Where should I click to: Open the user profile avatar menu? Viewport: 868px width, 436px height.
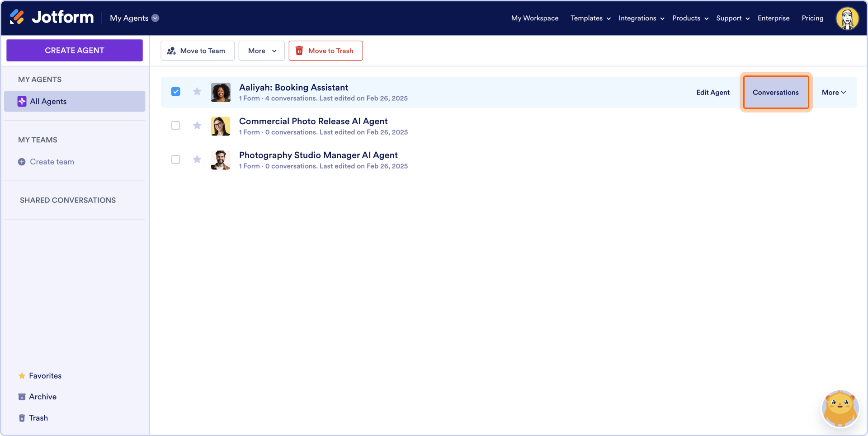point(847,18)
